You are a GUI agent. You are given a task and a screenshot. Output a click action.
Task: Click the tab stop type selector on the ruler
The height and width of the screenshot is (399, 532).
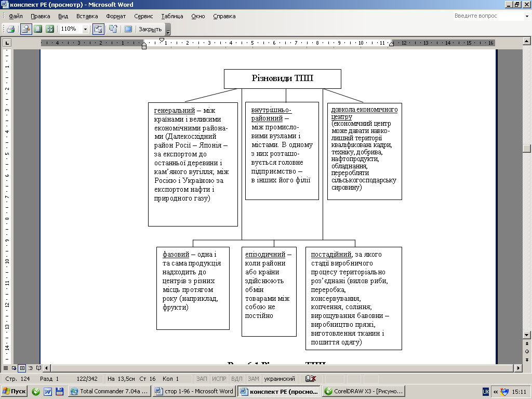point(7,43)
